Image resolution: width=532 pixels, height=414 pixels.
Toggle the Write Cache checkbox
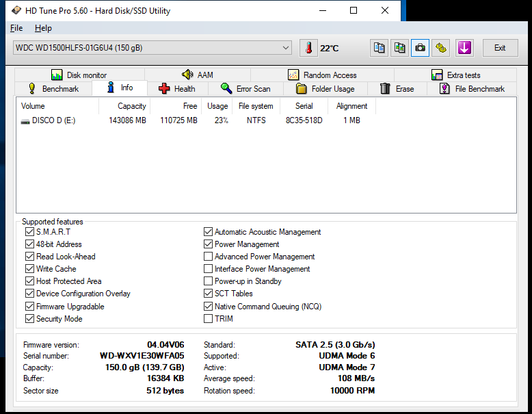coord(29,269)
